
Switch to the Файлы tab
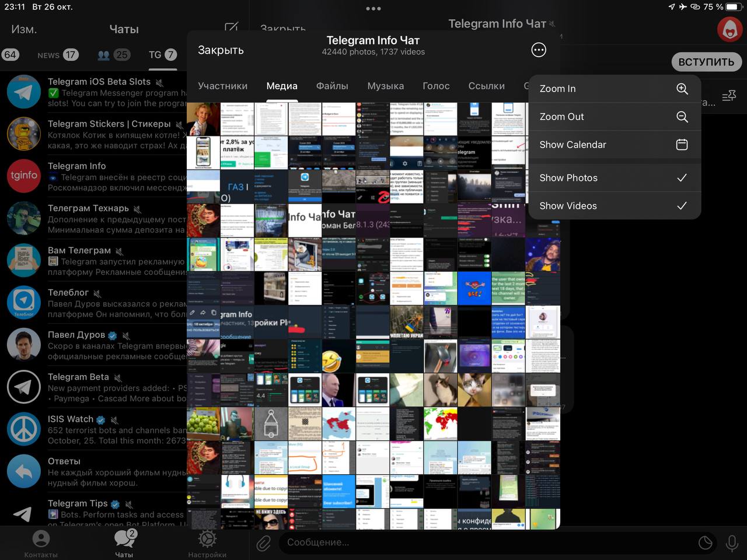[x=332, y=86]
